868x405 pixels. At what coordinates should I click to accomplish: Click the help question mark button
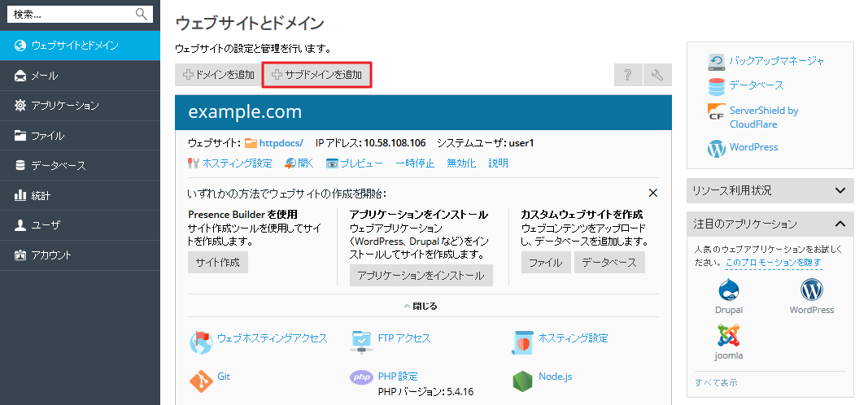(x=627, y=75)
